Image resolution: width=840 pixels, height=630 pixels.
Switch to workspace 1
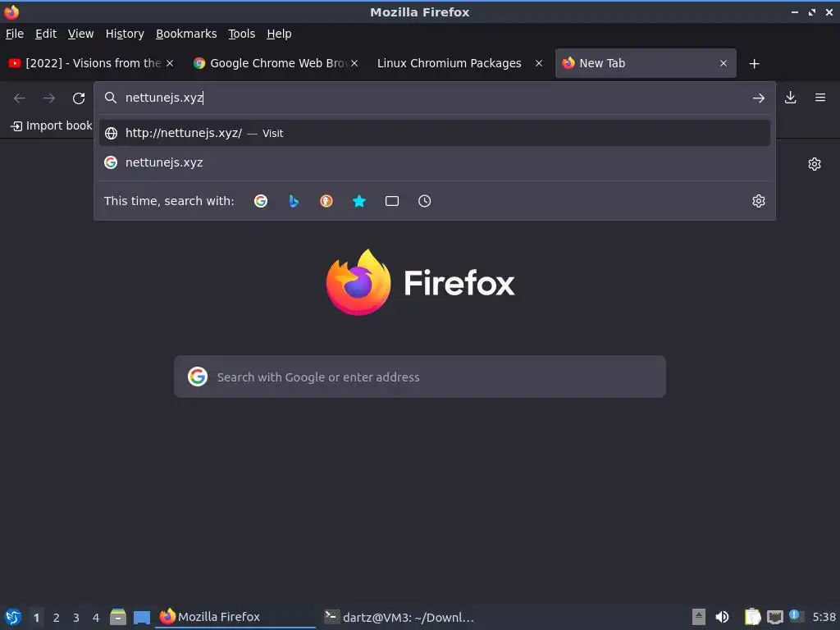tap(36, 618)
